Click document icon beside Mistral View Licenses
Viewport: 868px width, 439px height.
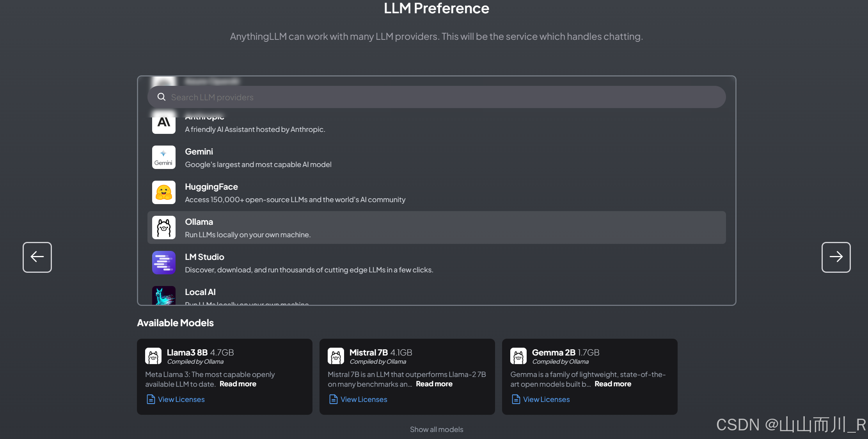coord(333,399)
